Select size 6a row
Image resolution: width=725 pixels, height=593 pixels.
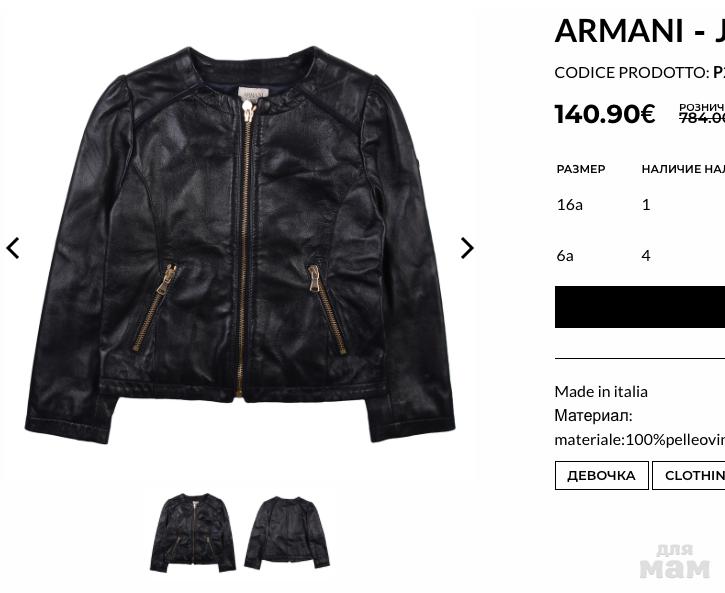tap(640, 255)
